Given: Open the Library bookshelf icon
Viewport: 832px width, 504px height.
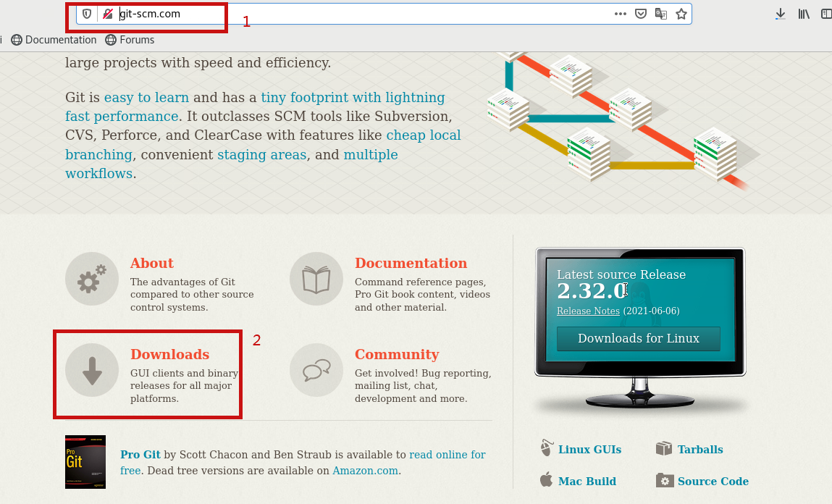Looking at the screenshot, I should coord(804,14).
